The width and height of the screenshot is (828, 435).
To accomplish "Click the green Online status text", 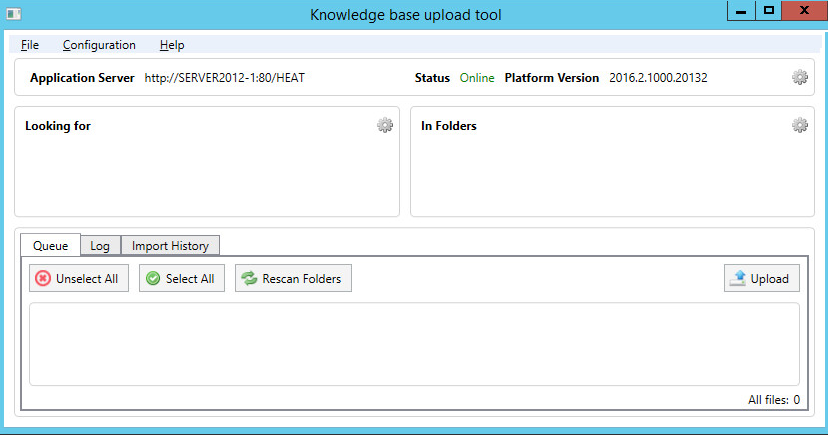I will tap(477, 78).
